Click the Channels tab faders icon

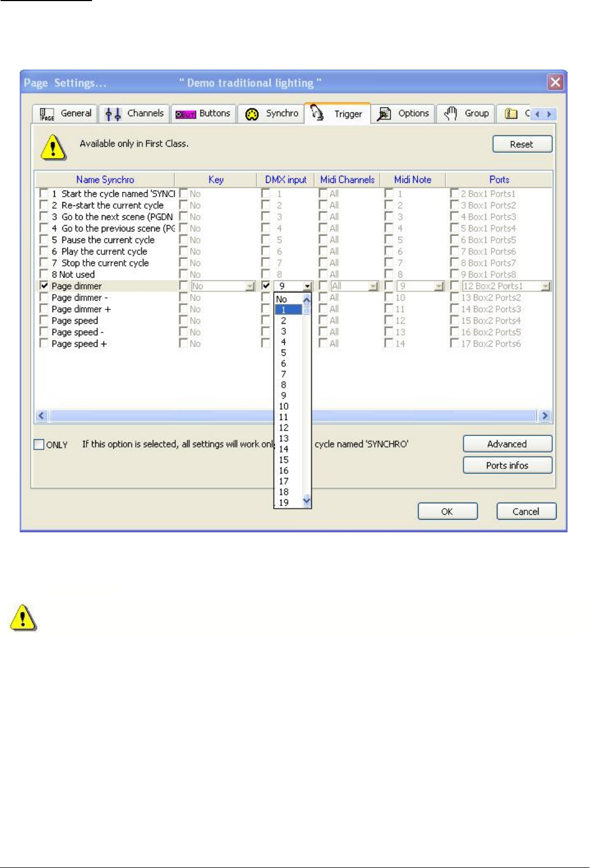pyautogui.click(x=113, y=113)
